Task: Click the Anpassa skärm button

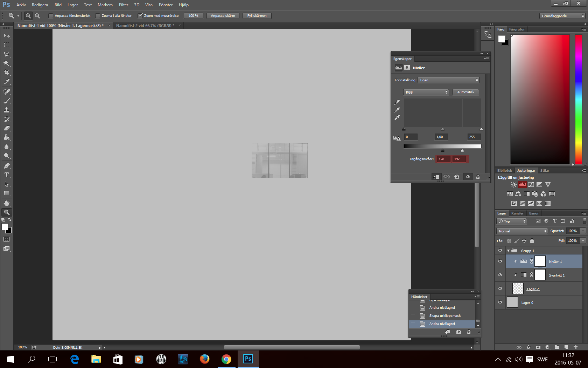Action: 223,16
